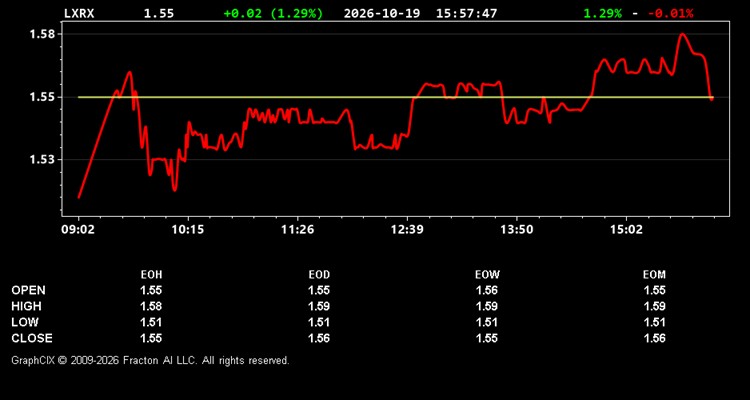
Task: Click the timestamp 15:57:47
Action: (x=466, y=13)
